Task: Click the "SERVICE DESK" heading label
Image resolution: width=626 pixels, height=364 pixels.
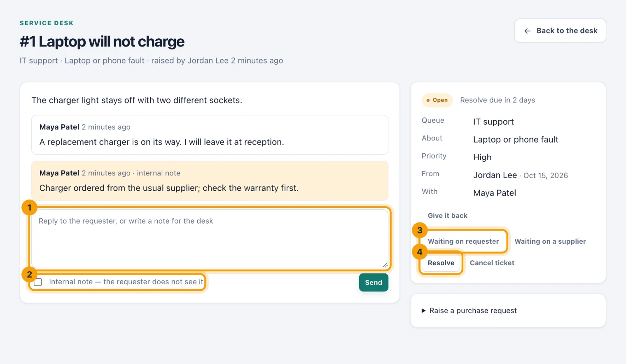Action: click(47, 23)
